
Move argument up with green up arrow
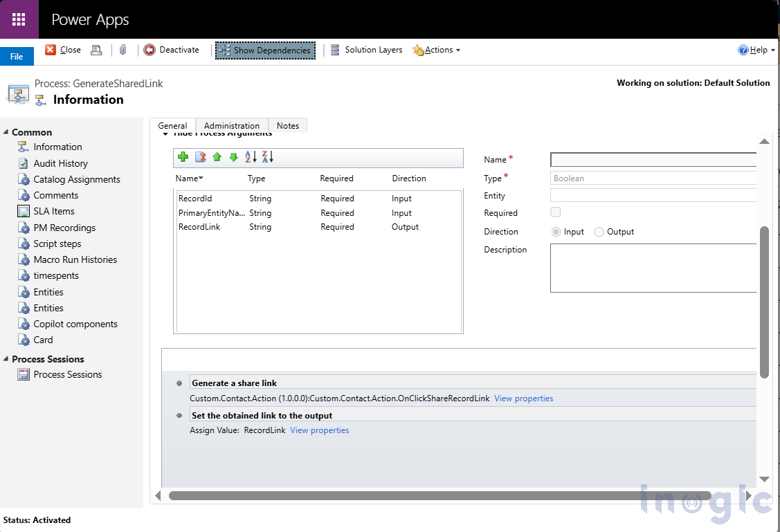click(x=217, y=157)
